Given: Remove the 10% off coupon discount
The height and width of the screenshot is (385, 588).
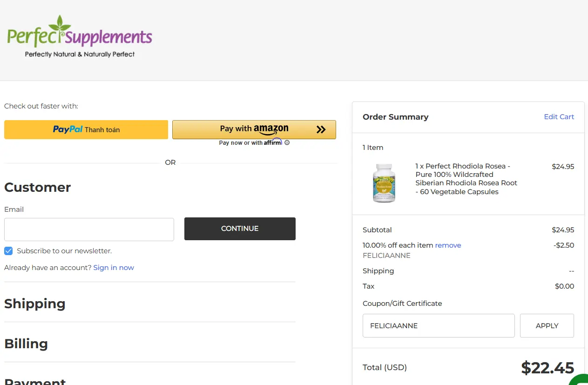Looking at the screenshot, I should [448, 245].
